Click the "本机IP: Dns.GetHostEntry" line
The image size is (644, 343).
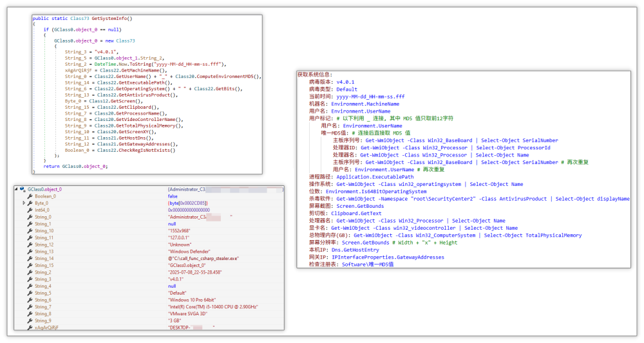pyautogui.click(x=344, y=250)
